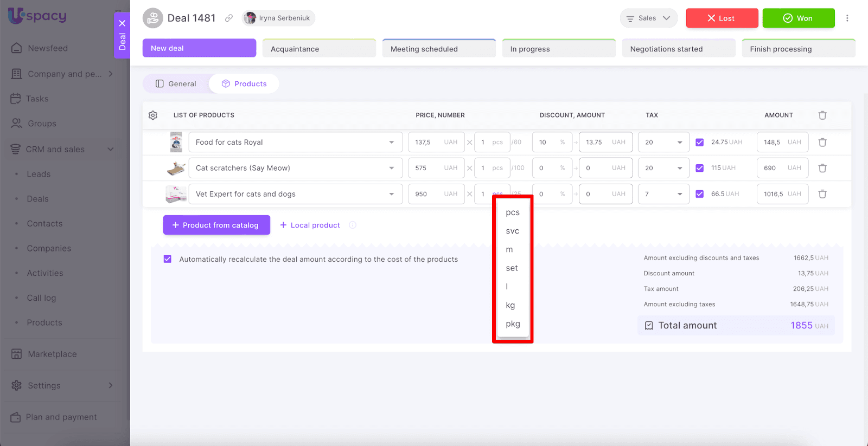Switch to the General tab
The height and width of the screenshot is (446, 868).
click(176, 84)
